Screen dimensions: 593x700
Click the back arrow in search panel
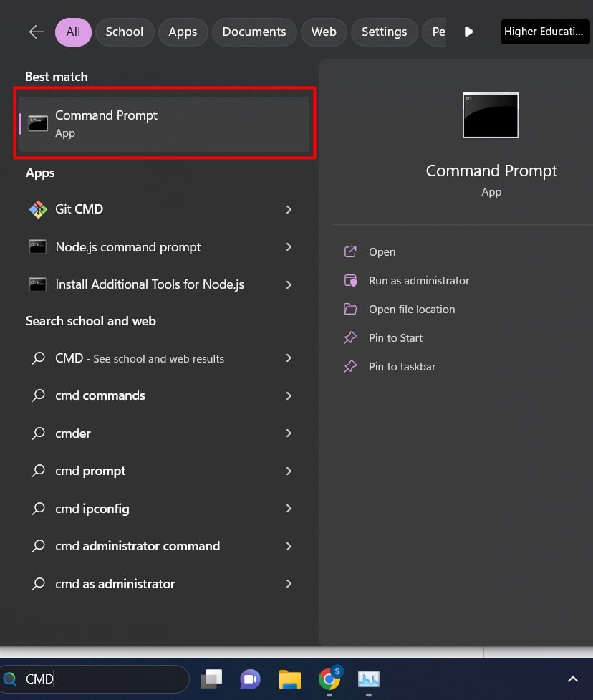[36, 32]
